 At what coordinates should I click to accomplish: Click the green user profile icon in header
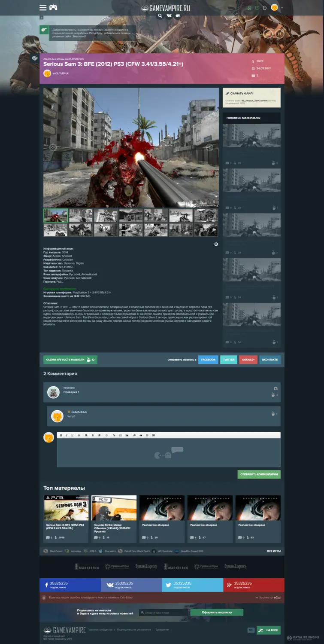coord(249,8)
